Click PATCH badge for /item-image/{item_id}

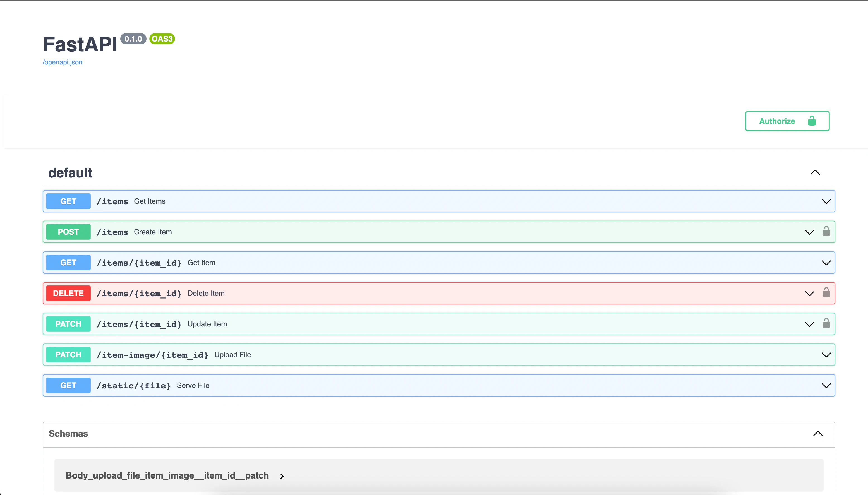tap(68, 355)
